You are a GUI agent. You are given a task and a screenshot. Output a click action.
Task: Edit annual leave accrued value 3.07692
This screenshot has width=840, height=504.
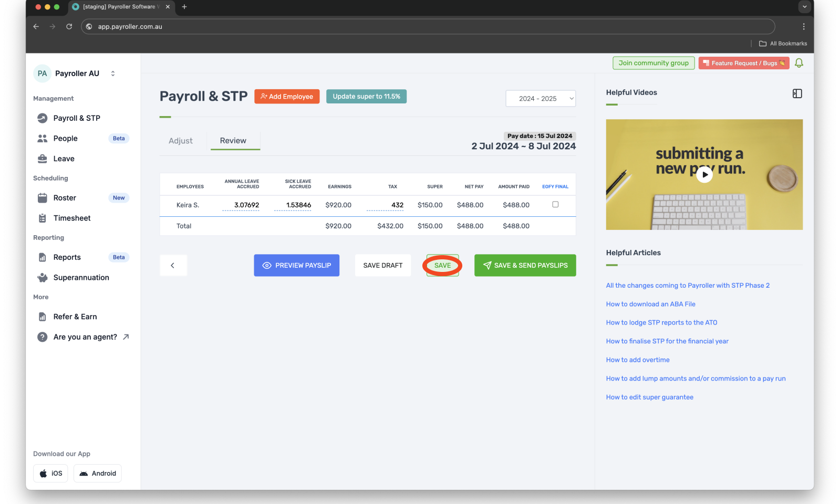coord(241,205)
